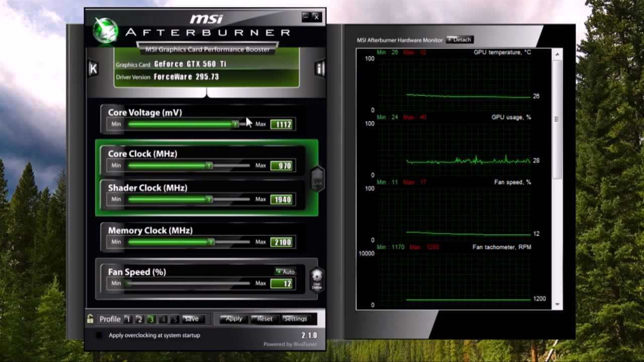Open the Settings button
The height and width of the screenshot is (362, 644).
pyautogui.click(x=295, y=319)
